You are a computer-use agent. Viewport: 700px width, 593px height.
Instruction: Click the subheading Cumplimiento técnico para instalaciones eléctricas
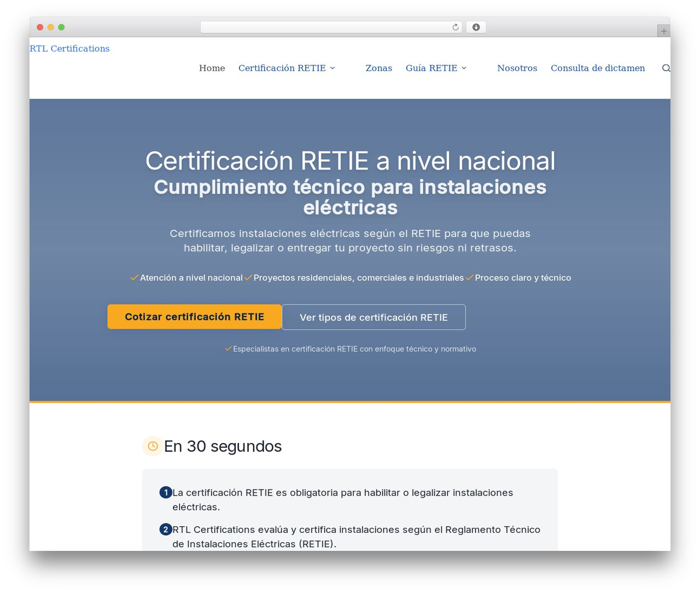point(350,197)
